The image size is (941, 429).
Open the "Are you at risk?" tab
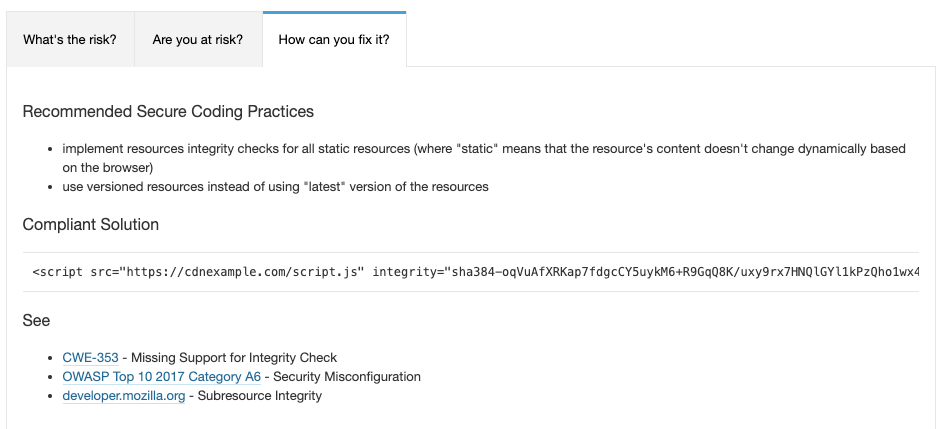click(197, 40)
